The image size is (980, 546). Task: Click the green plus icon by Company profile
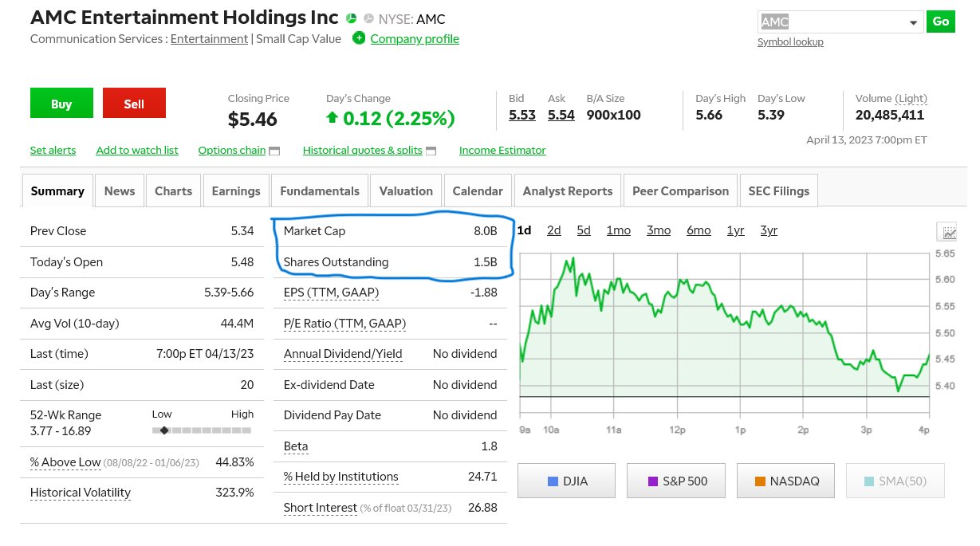[359, 38]
